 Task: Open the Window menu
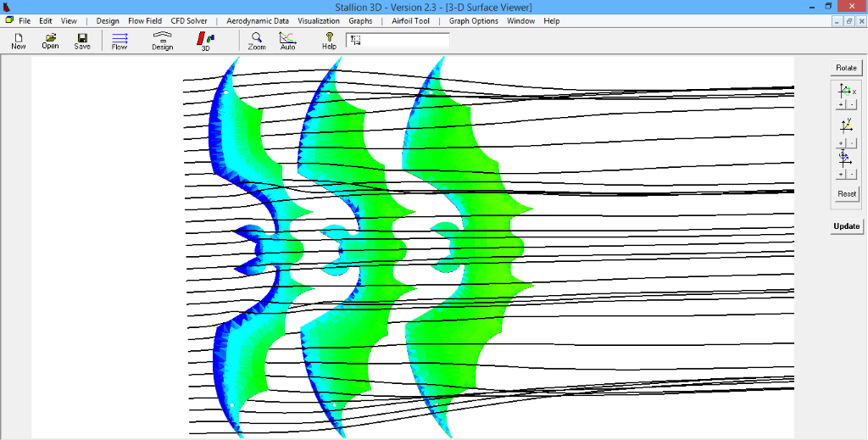pos(521,21)
